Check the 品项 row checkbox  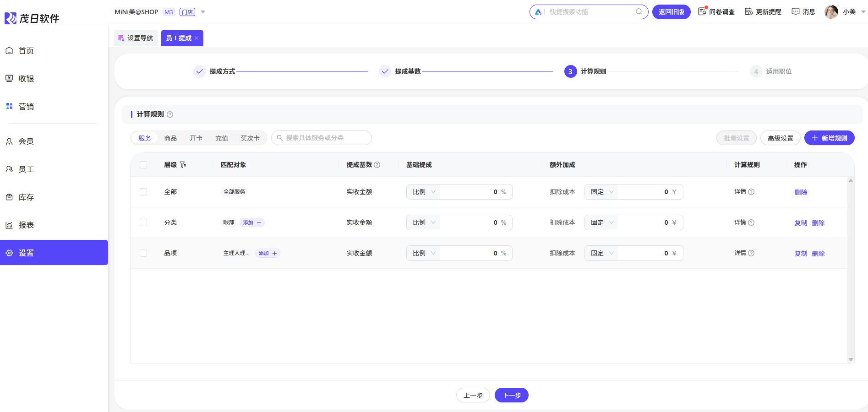(x=143, y=253)
